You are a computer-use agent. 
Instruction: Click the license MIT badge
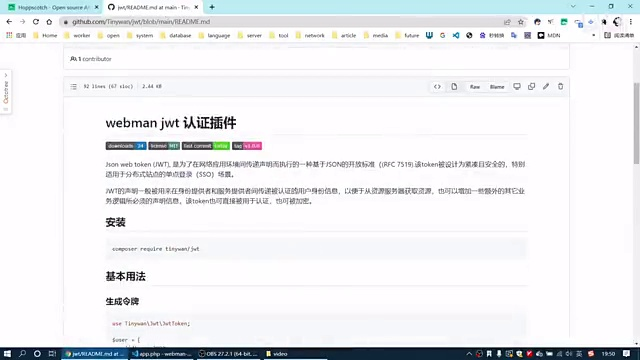click(x=164, y=146)
